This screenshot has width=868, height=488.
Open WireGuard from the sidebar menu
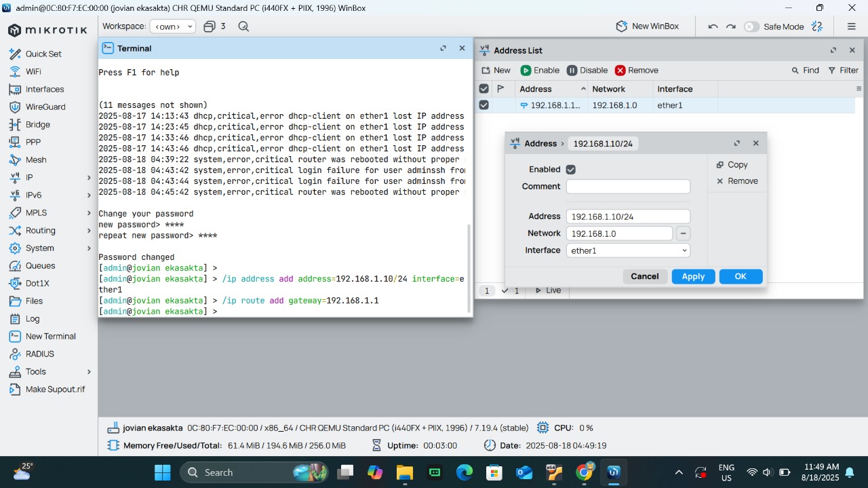coord(45,107)
